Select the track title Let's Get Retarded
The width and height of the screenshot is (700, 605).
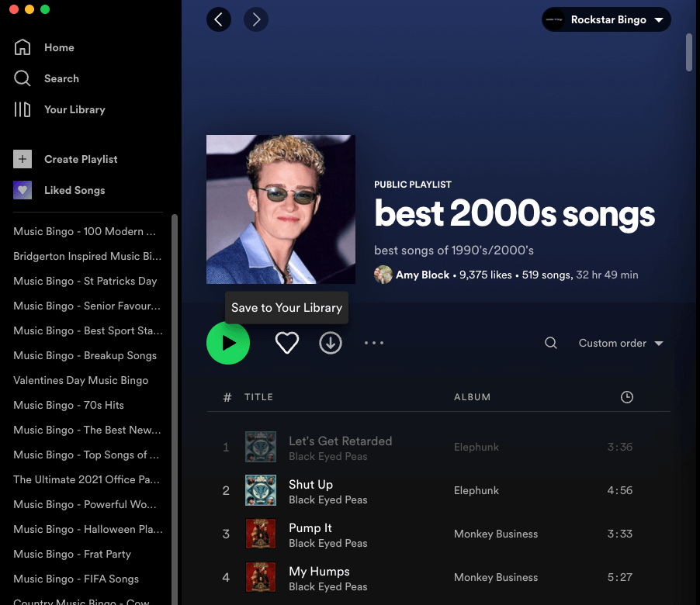click(x=340, y=441)
